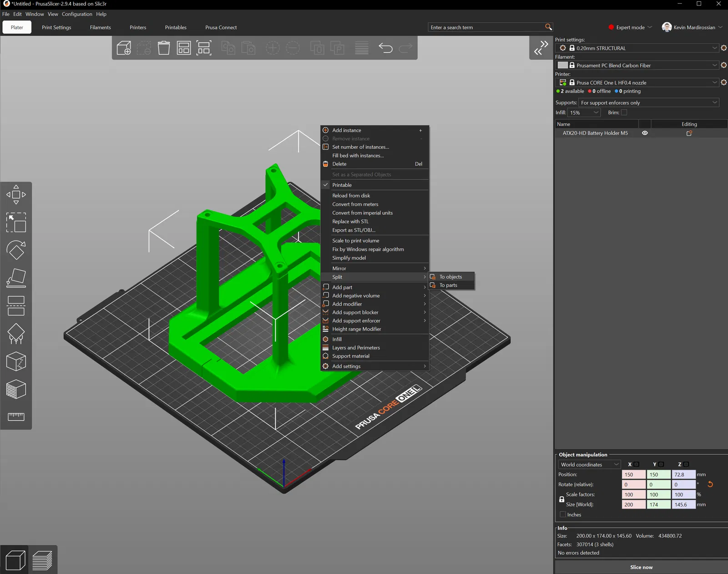Screen dimensions: 728x574
Task: Click the Undo arrow icon
Action: click(x=385, y=48)
